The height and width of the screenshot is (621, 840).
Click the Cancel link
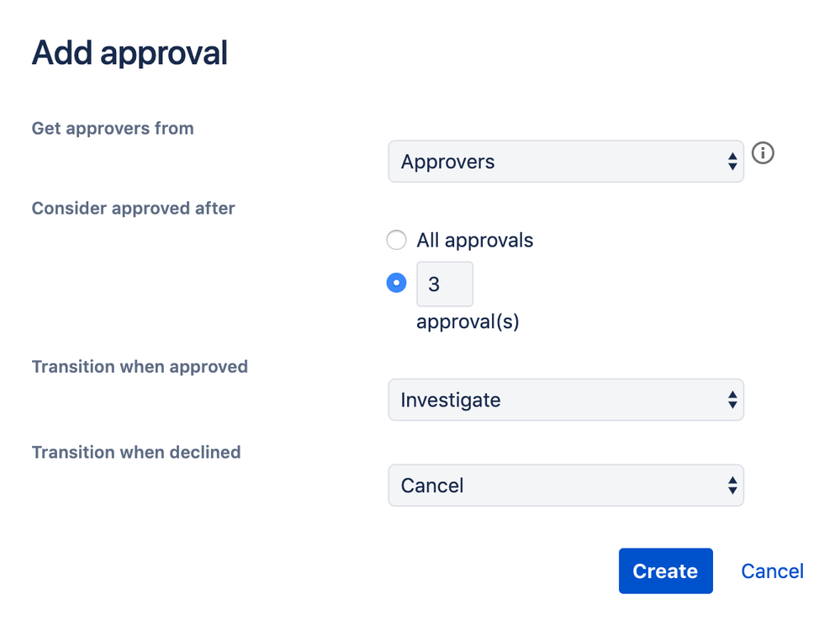[x=771, y=571]
